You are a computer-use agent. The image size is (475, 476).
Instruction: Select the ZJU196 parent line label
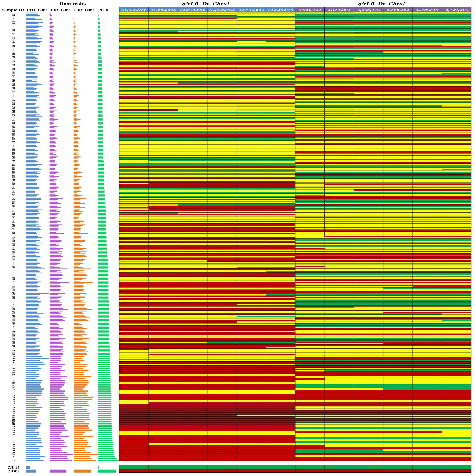(13, 467)
